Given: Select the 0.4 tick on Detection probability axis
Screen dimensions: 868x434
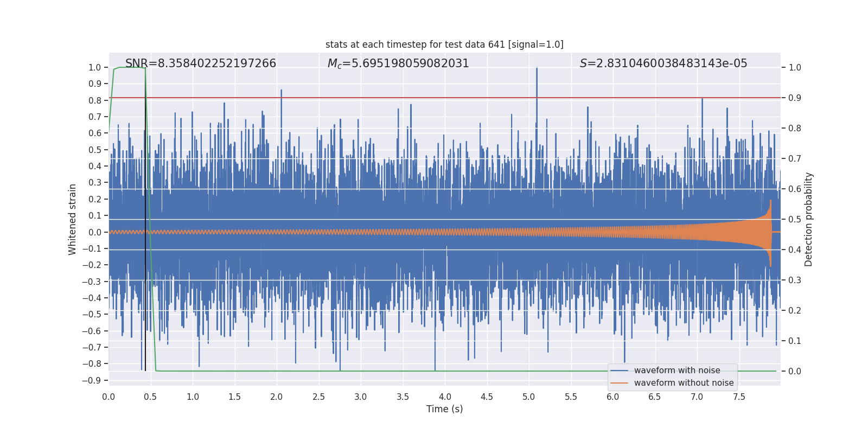Looking at the screenshot, I should [x=795, y=250].
